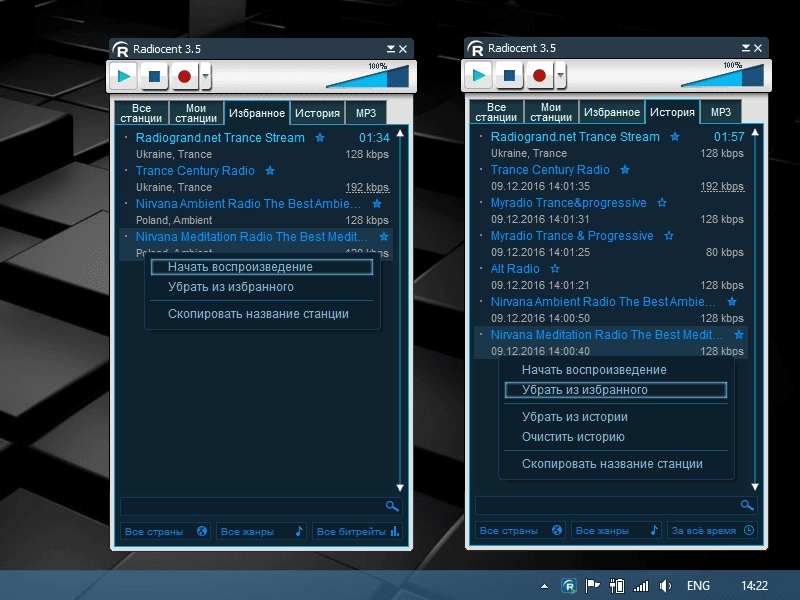Adjust the volume slider in the right window

pos(722,76)
